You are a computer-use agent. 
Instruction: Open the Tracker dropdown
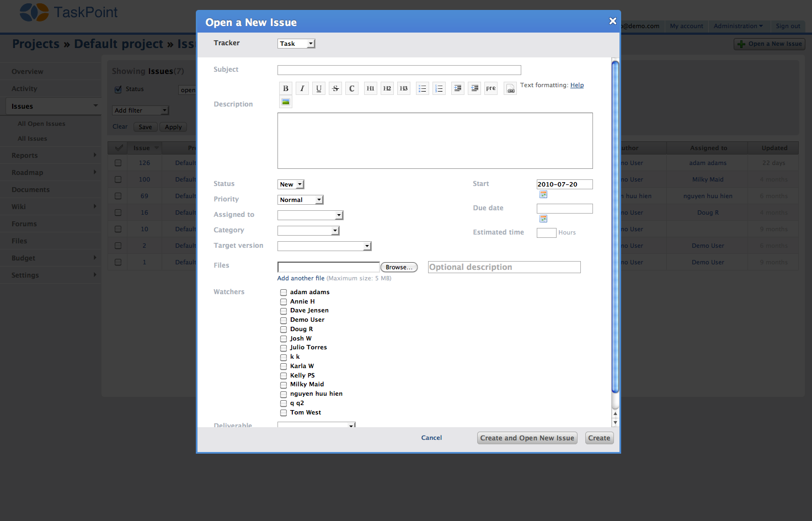click(x=296, y=44)
